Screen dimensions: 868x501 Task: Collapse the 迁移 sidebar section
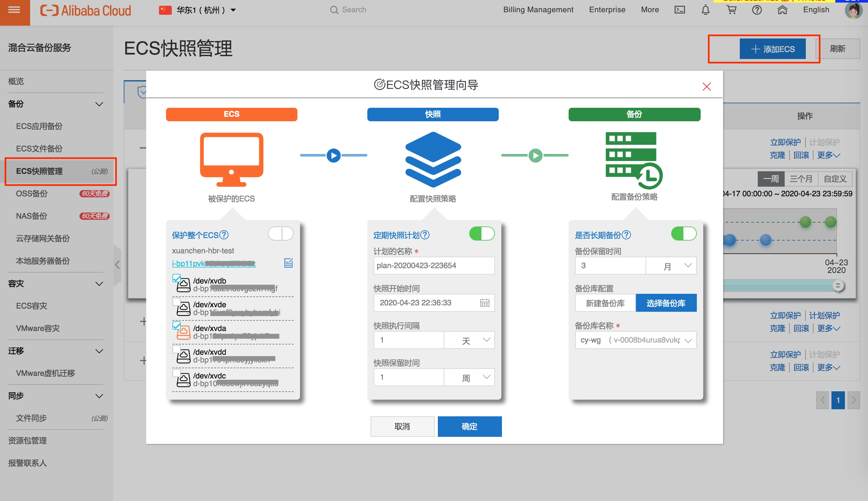pos(99,351)
